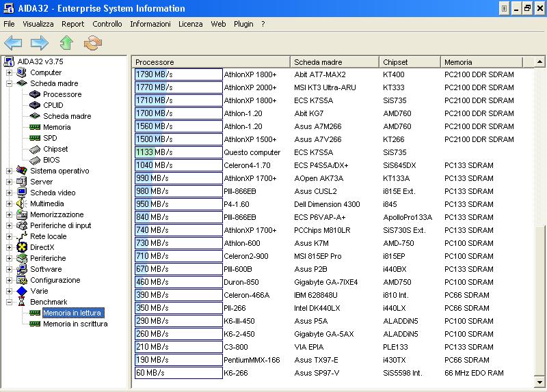
Task: Open the Controllo menu
Action: [x=107, y=24]
